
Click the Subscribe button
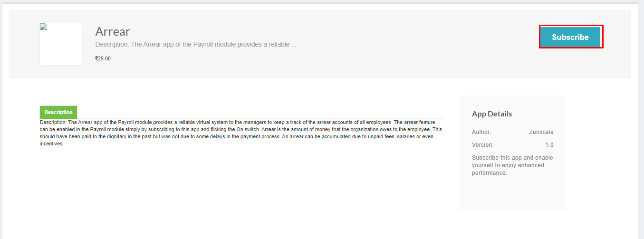(x=570, y=37)
